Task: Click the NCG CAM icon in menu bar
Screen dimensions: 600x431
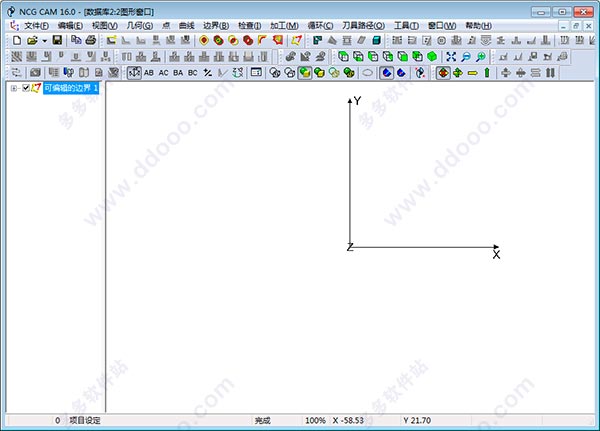Action: (15, 26)
